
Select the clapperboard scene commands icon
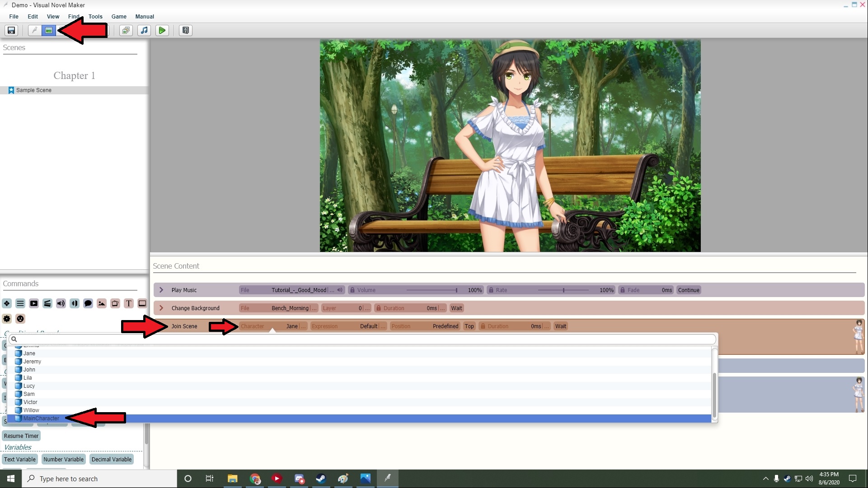click(x=47, y=303)
